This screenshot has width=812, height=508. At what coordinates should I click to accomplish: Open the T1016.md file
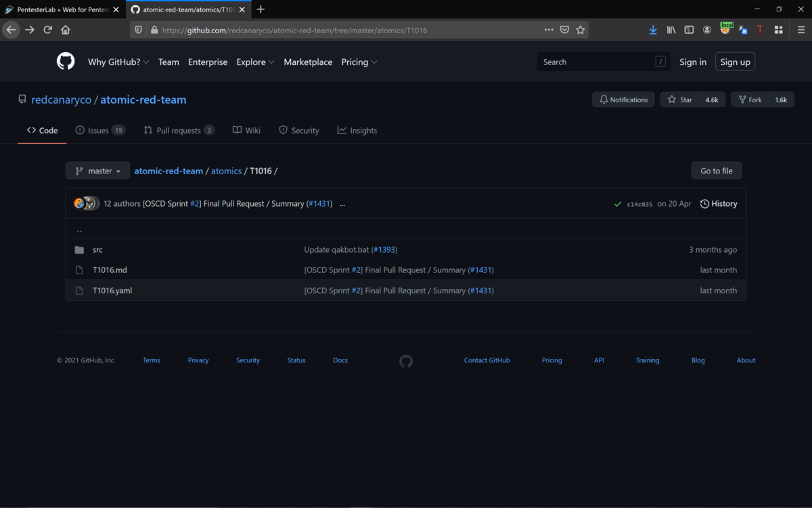pyautogui.click(x=110, y=270)
